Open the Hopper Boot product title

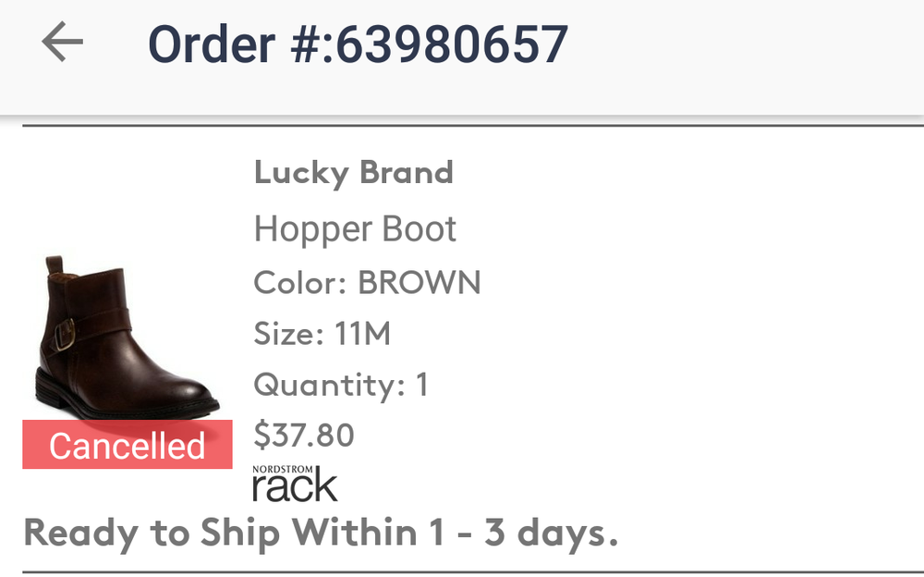coord(355,229)
